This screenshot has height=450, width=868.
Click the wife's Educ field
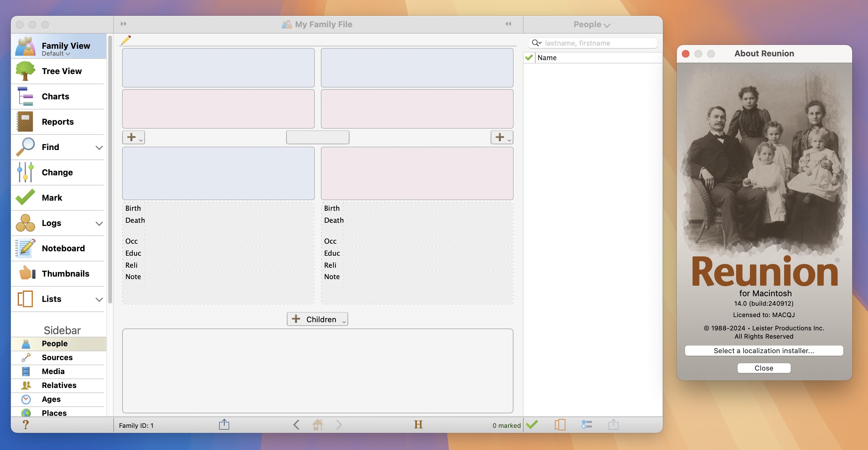417,253
